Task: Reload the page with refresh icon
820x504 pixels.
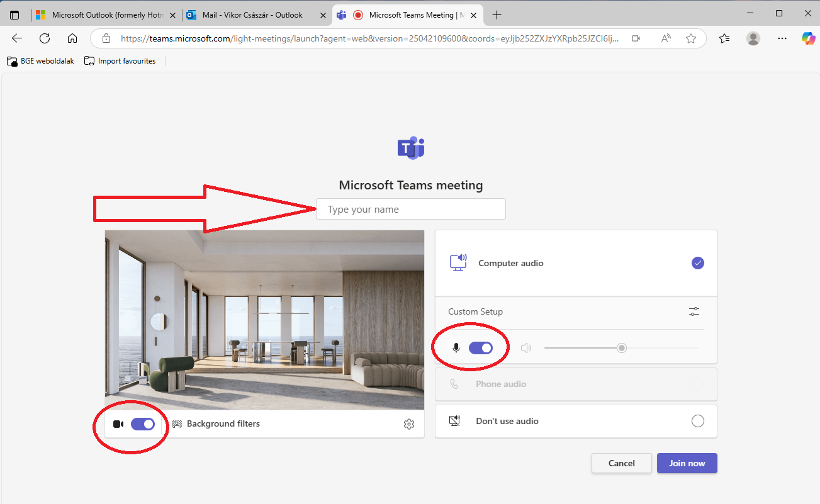Action: pos(45,38)
